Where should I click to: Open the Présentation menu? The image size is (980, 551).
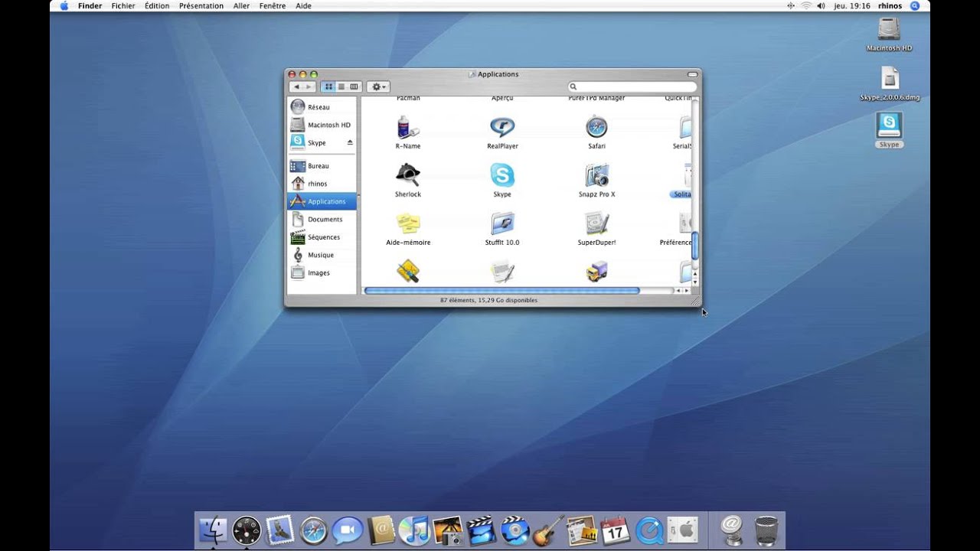(201, 6)
